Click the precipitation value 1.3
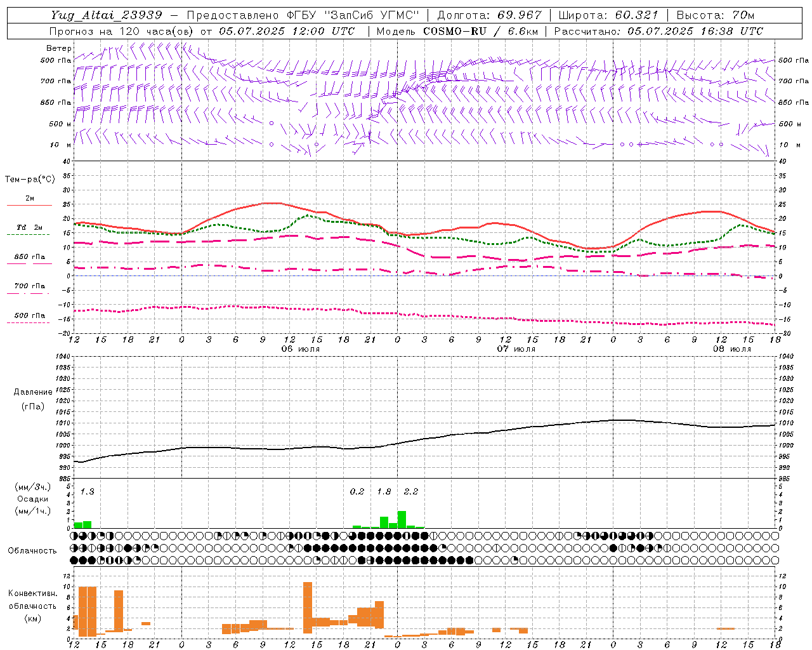This screenshot has height=650, width=812. (87, 491)
